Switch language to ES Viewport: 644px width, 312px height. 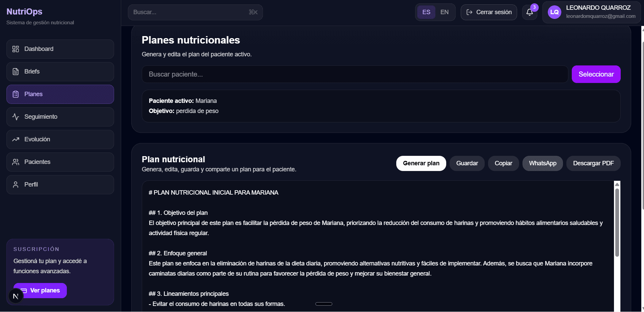click(x=426, y=12)
